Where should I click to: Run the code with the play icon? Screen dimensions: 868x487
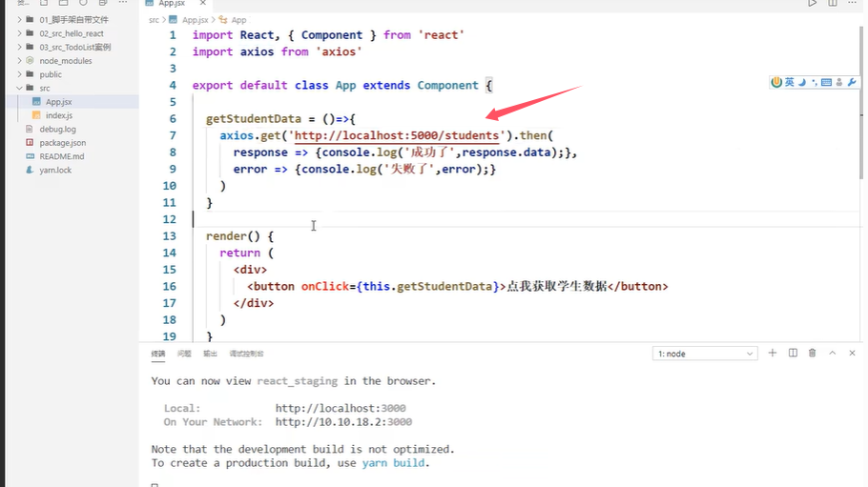pyautogui.click(x=812, y=3)
